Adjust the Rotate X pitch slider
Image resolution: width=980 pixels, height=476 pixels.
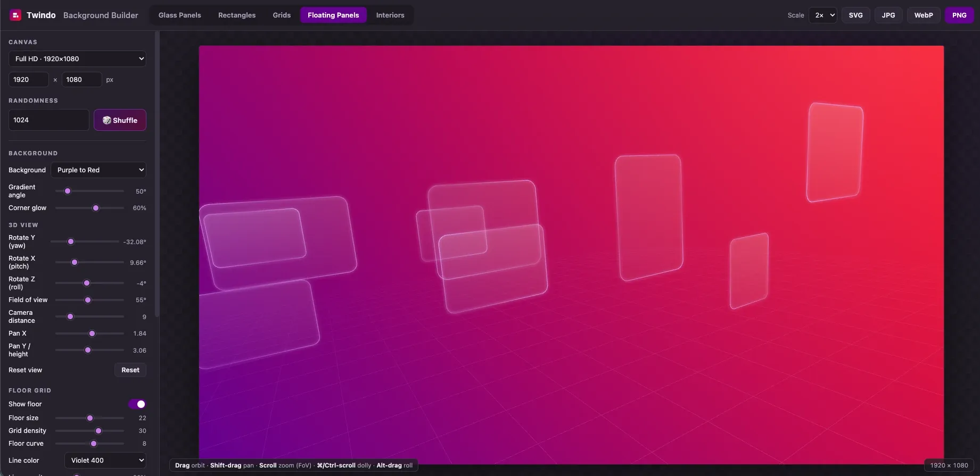click(89, 262)
